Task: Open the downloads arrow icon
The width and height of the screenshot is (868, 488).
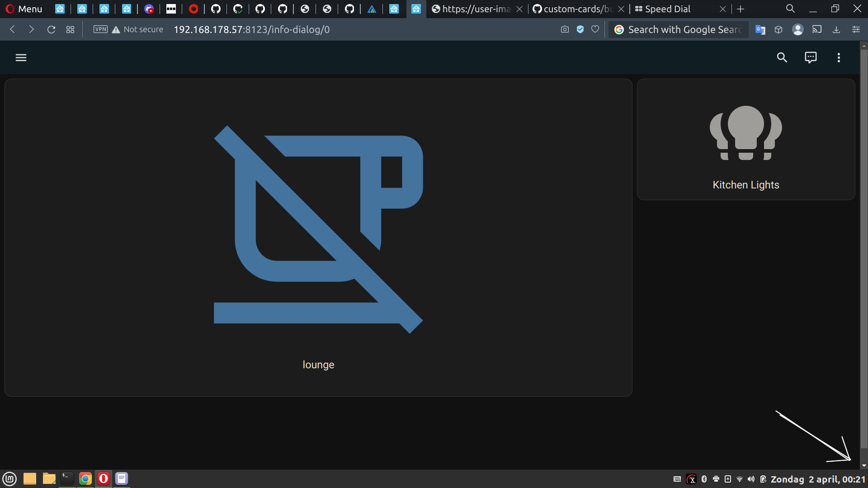Action: tap(836, 29)
